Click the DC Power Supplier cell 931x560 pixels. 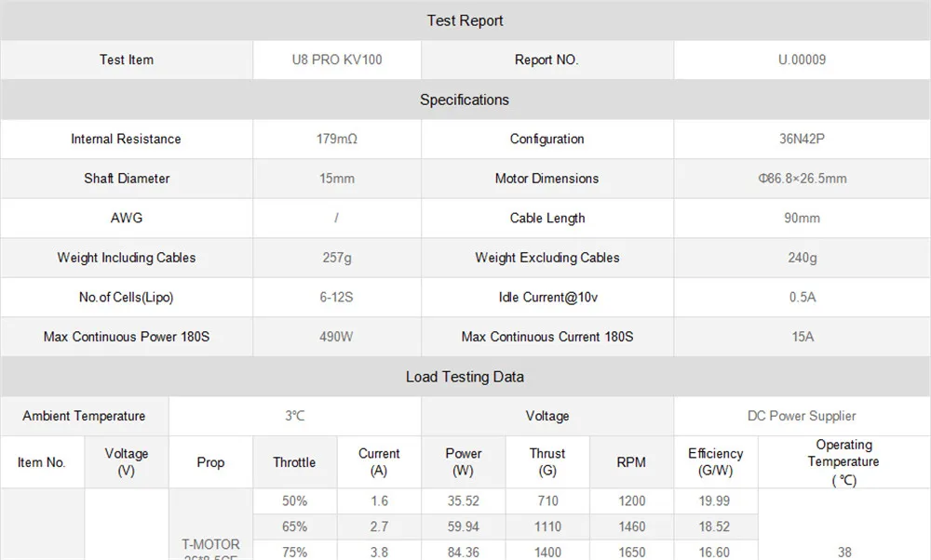802,416
